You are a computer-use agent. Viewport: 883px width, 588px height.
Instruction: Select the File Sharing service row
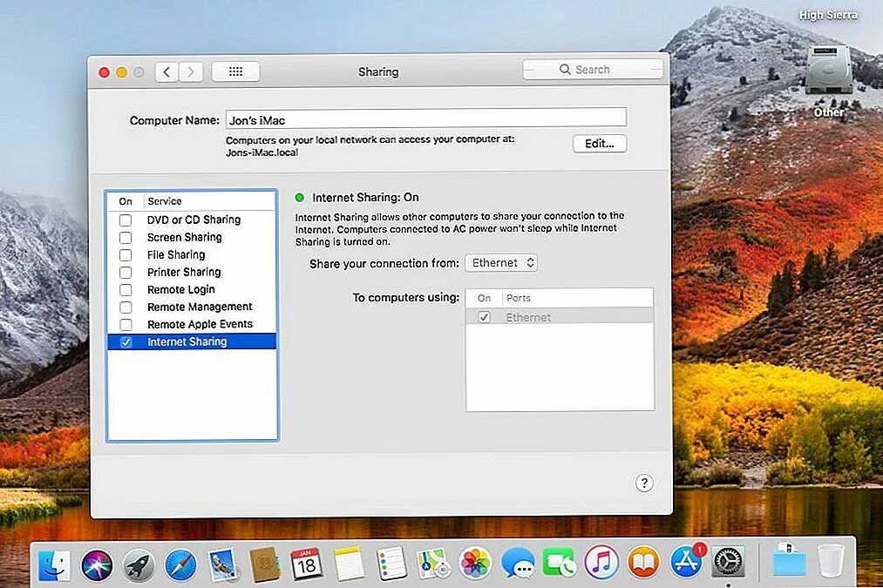point(192,255)
